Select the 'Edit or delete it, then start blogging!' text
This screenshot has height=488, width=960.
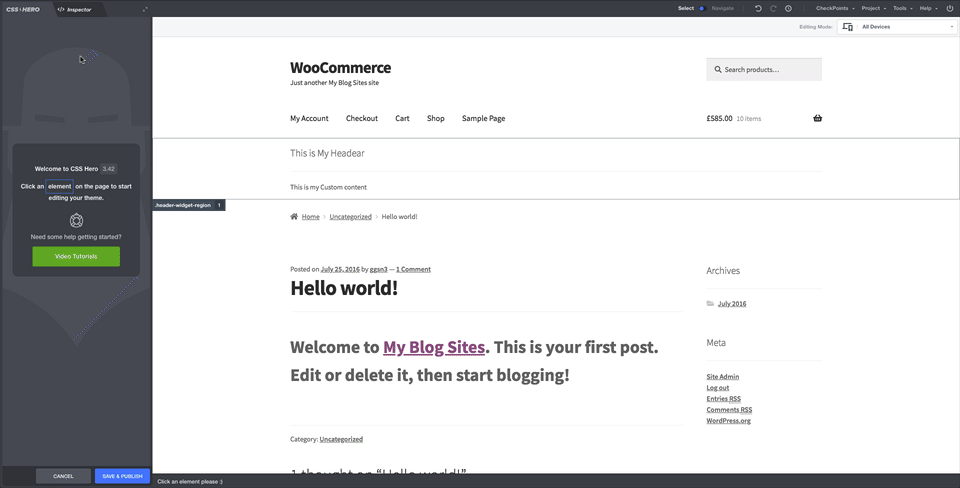(x=430, y=375)
